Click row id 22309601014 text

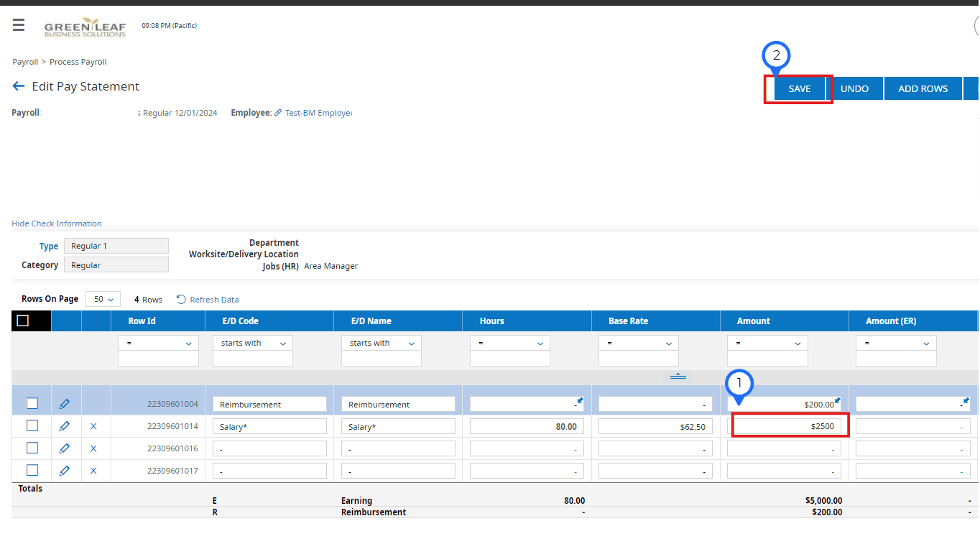pyautogui.click(x=172, y=426)
